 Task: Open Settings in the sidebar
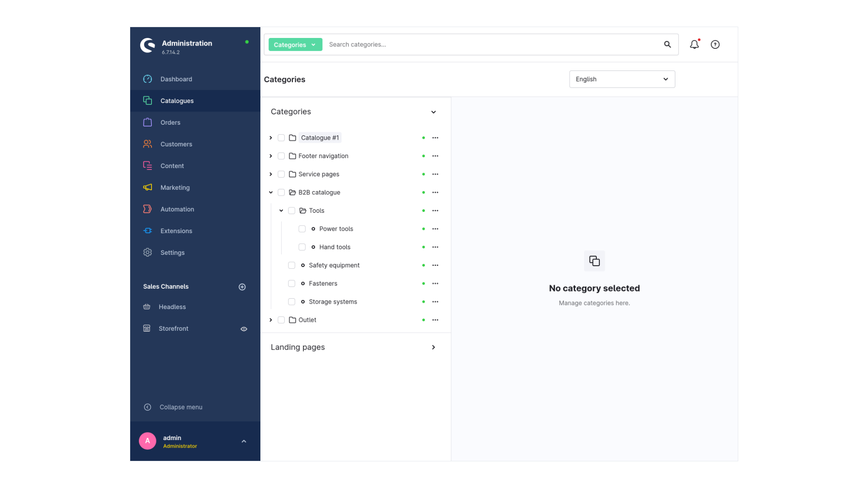tap(195, 253)
